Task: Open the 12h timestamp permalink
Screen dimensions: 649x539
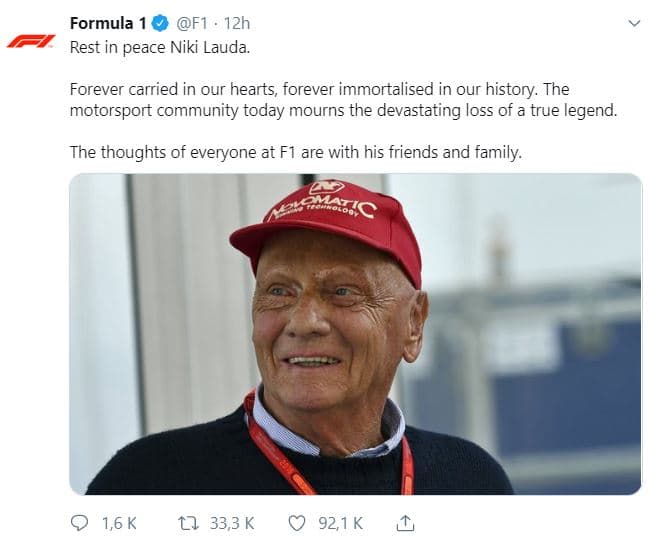Action: (x=237, y=24)
